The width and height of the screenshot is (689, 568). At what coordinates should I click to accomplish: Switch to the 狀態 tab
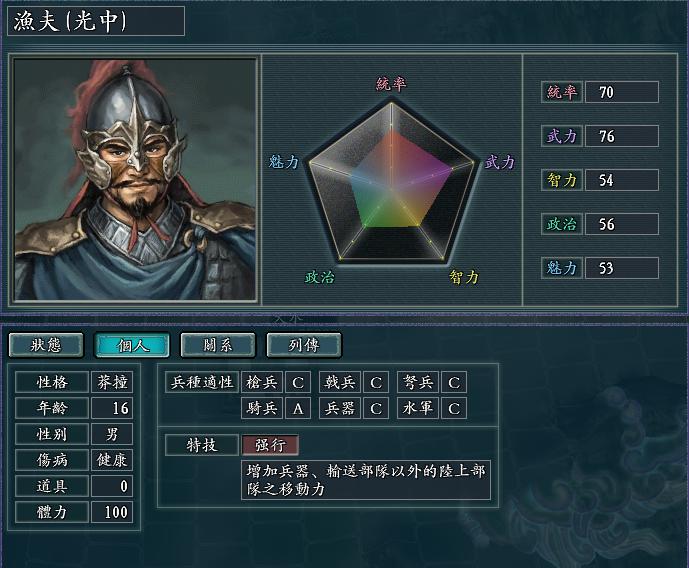(46, 345)
